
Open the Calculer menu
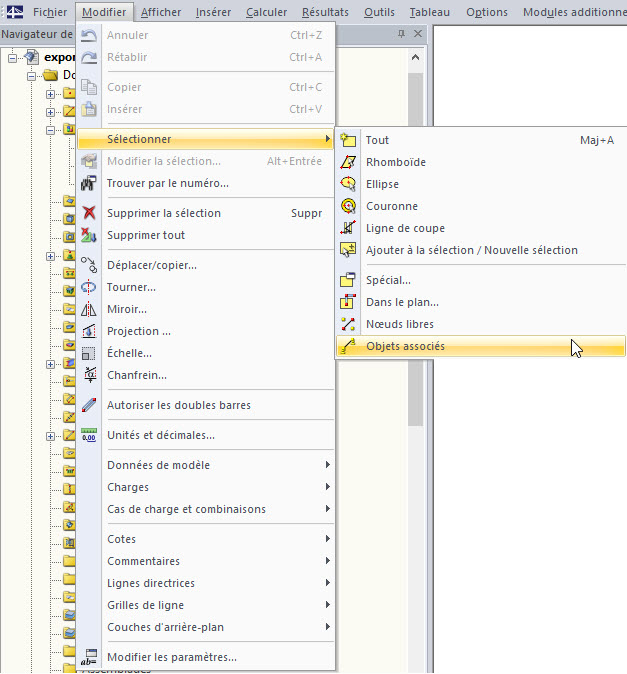point(266,12)
